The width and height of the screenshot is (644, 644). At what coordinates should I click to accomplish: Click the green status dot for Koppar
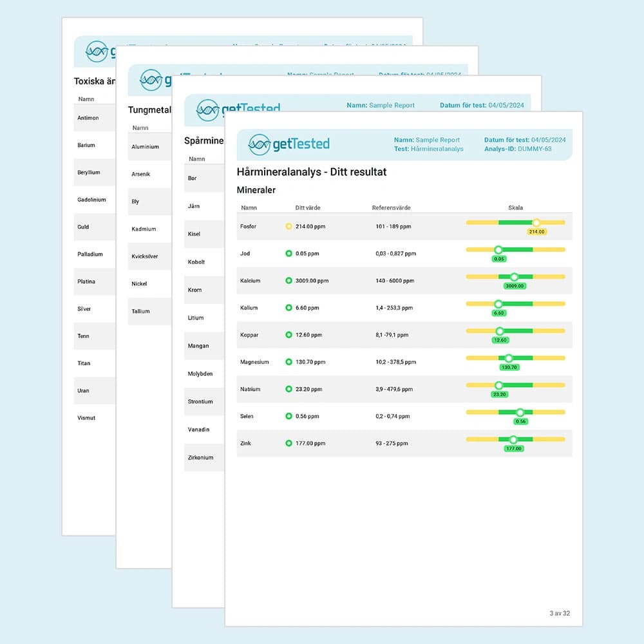(x=289, y=335)
